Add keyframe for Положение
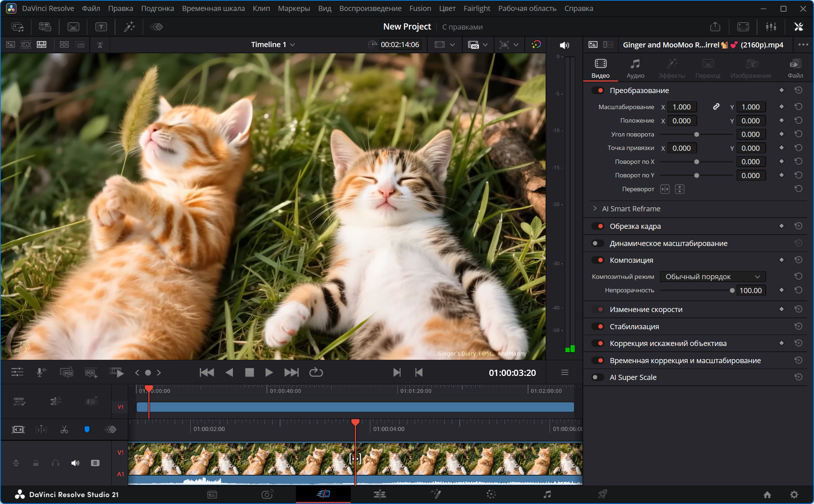814x504 pixels. coord(781,120)
